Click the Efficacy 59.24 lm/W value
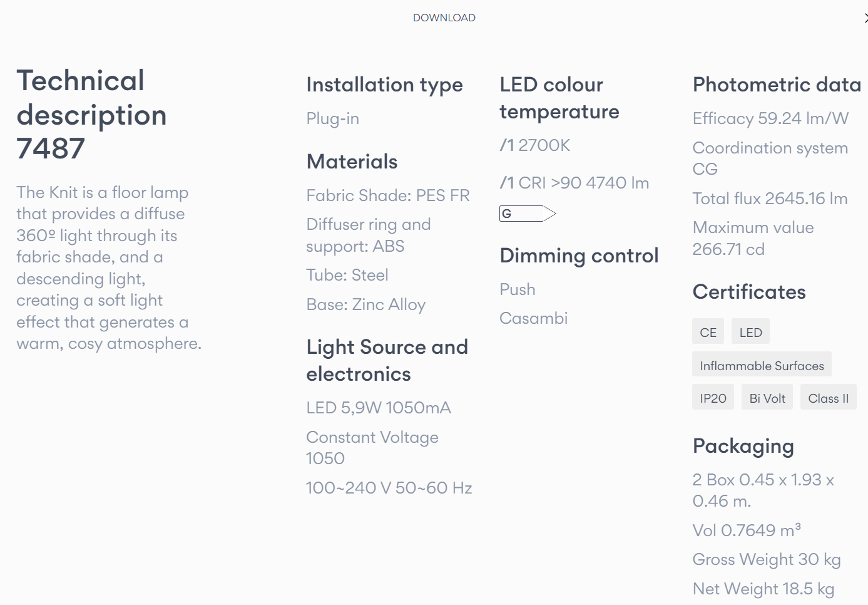The height and width of the screenshot is (605, 868). (x=770, y=118)
